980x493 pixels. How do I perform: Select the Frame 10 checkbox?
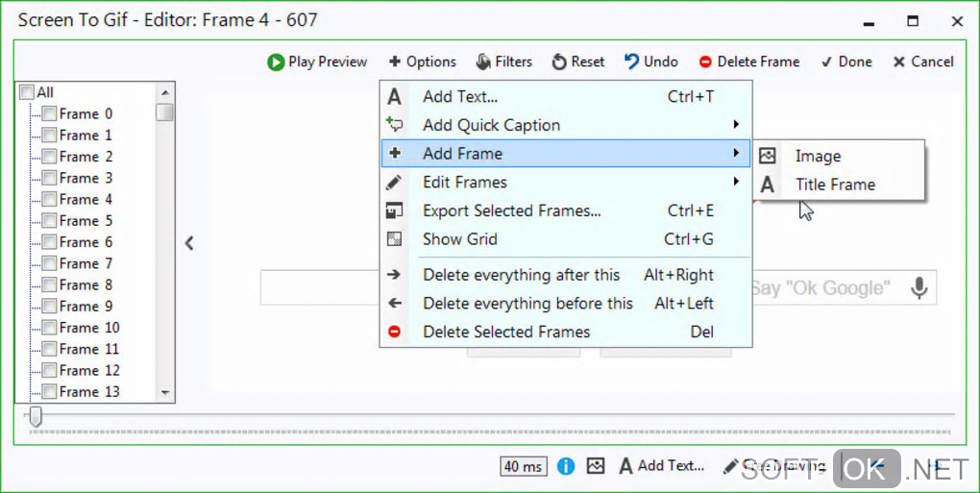(49, 328)
